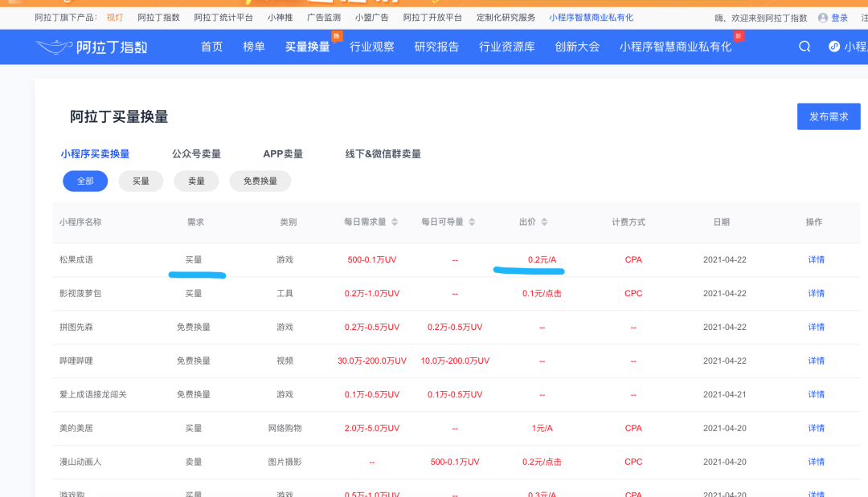The width and height of the screenshot is (868, 497).
Task: Open 创新大会 navigation item
Action: pyautogui.click(x=577, y=47)
